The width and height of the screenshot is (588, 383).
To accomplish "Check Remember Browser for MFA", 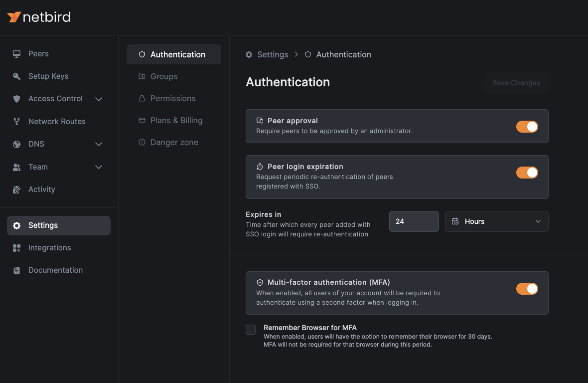I will click(250, 329).
